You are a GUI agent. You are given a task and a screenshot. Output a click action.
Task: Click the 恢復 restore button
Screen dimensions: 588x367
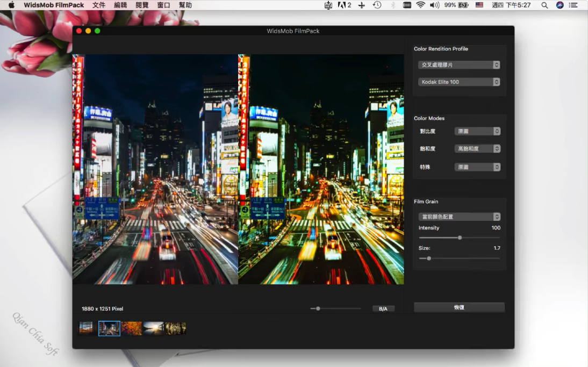point(459,307)
